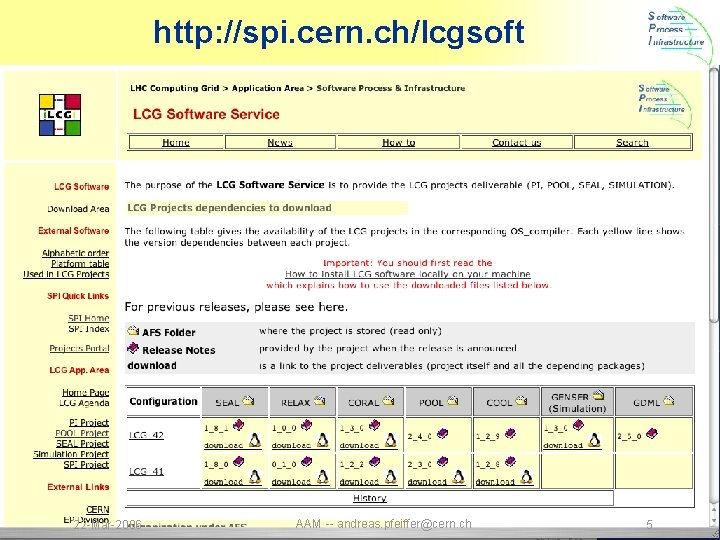Click Linux penguin for COOL 1_2_8

[x=527, y=477]
